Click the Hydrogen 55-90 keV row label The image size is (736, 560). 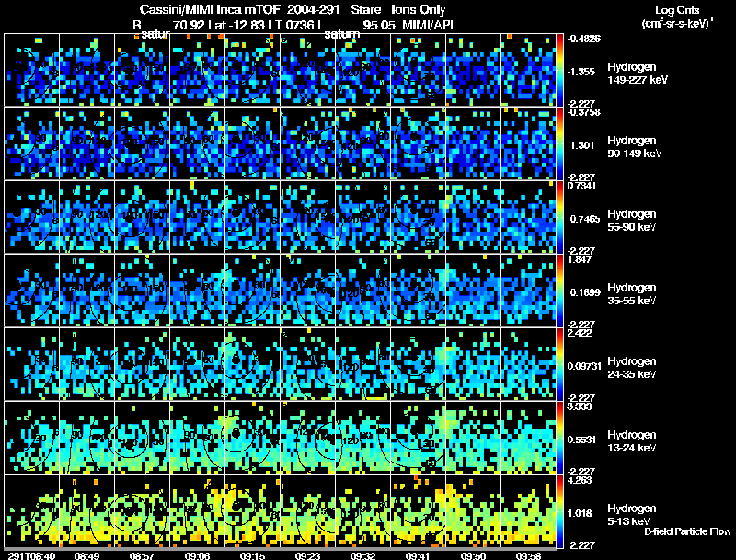tap(632, 221)
